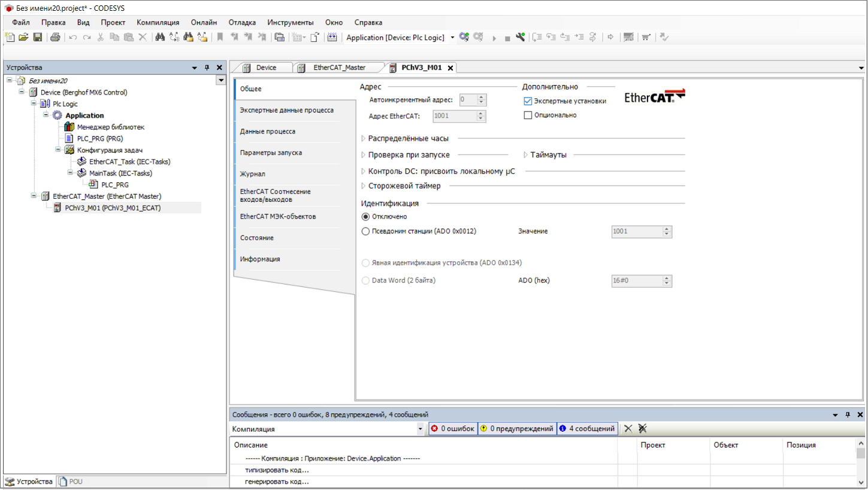
Task: Open the Файл menu
Action: pos(21,22)
